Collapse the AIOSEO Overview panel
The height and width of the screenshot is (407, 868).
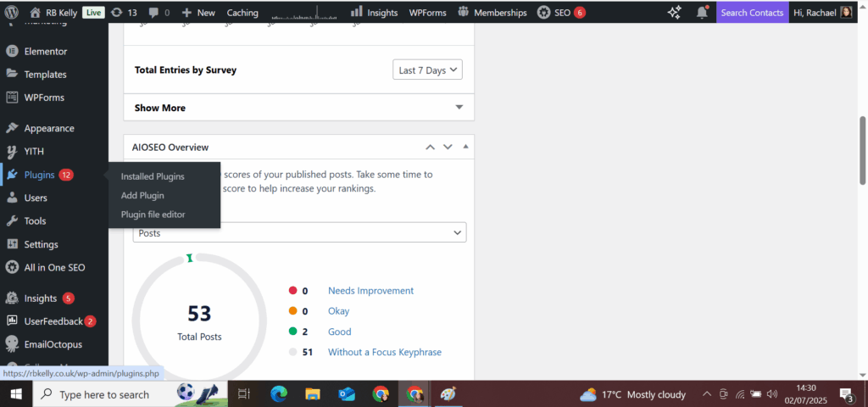pos(465,147)
